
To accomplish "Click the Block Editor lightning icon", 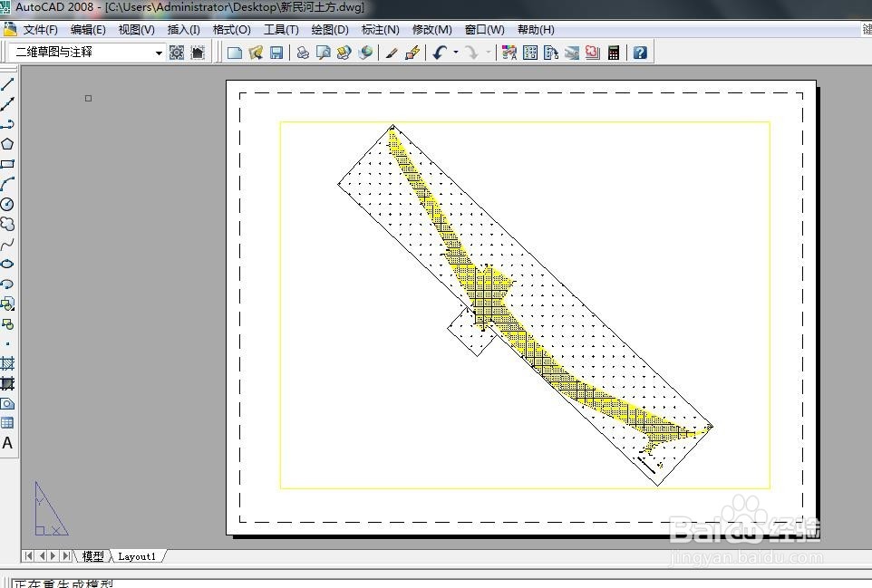I will point(412,53).
